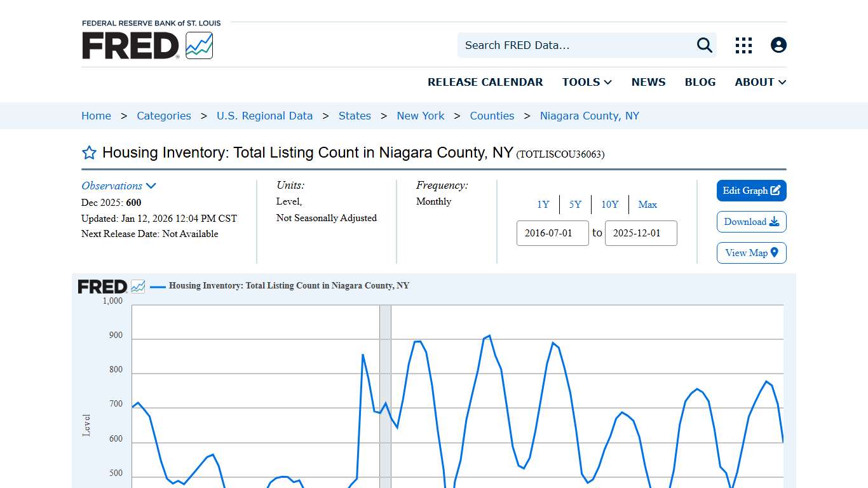Select the 1Y date range
This screenshot has height=488, width=868.
point(543,205)
